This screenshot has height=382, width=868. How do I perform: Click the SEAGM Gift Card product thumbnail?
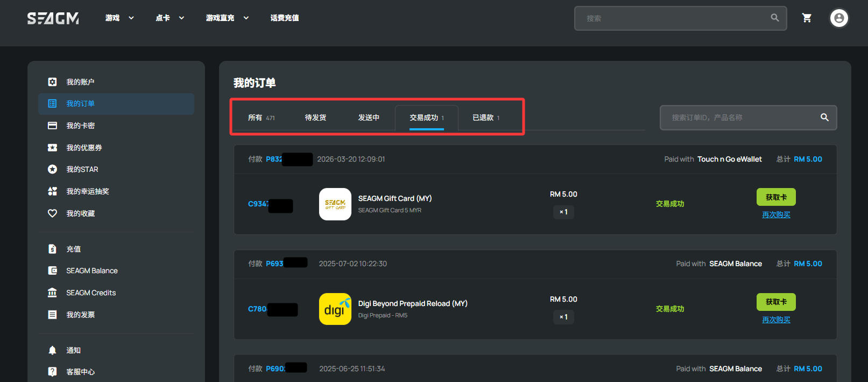tap(335, 204)
